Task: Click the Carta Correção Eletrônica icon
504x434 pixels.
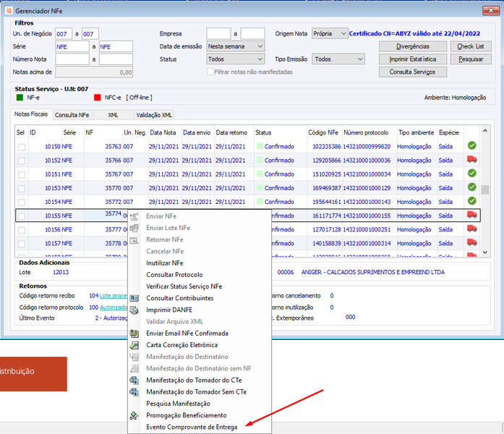Action: tap(134, 345)
